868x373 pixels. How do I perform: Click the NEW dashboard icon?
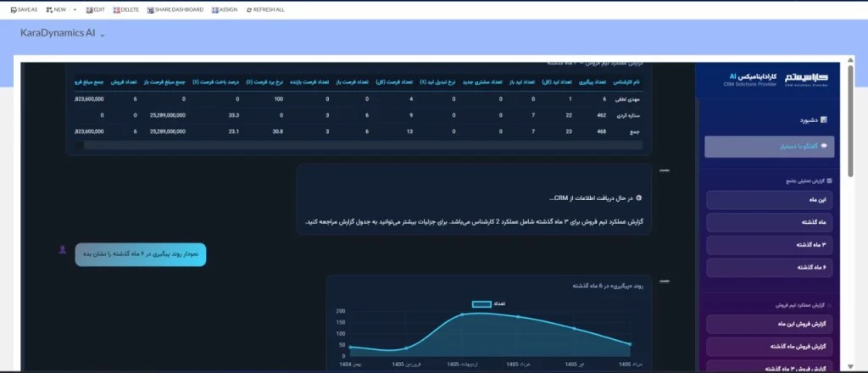(49, 10)
